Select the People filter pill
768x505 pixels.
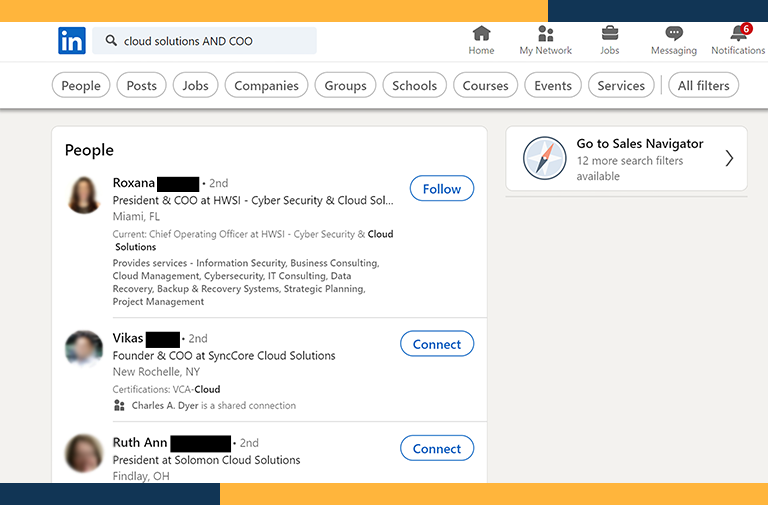coord(81,85)
